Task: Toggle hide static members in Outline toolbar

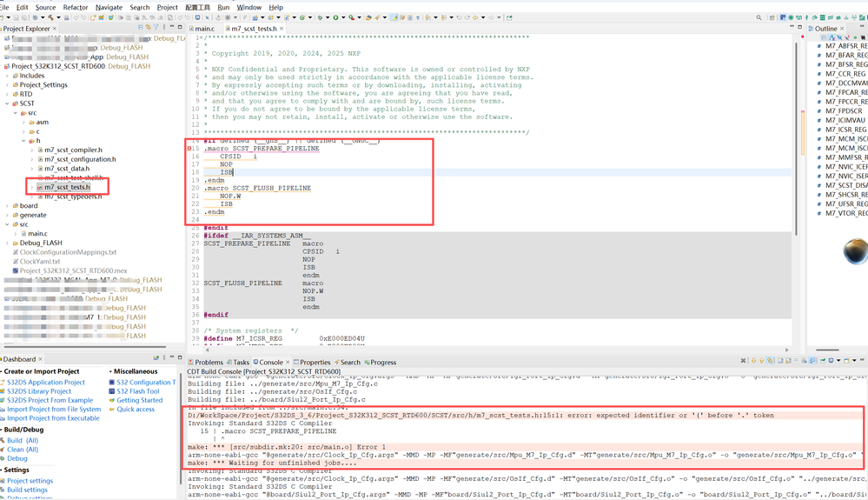Action: pos(847,37)
